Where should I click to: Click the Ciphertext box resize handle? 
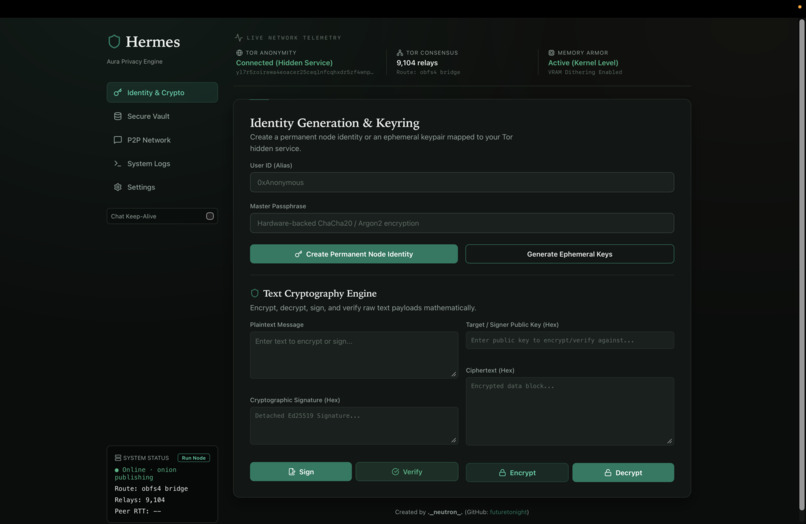pos(669,441)
